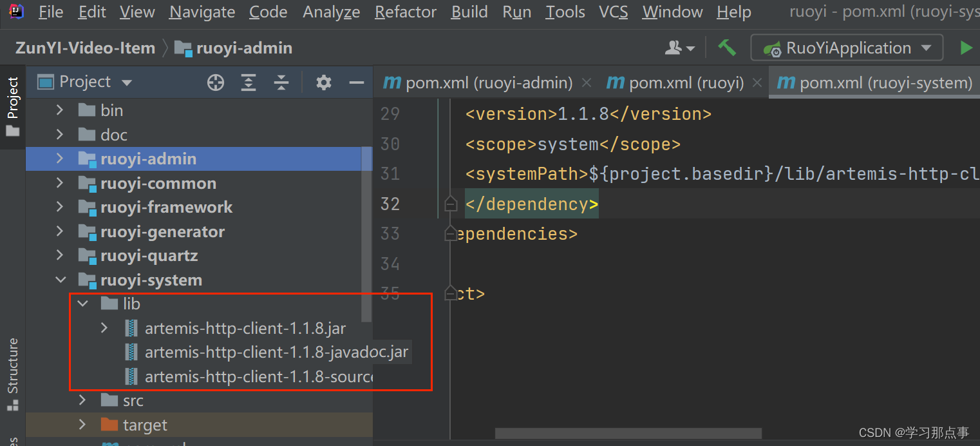Toggle the Project tool window side tab
Screen dimensions: 980x446
coord(12,107)
